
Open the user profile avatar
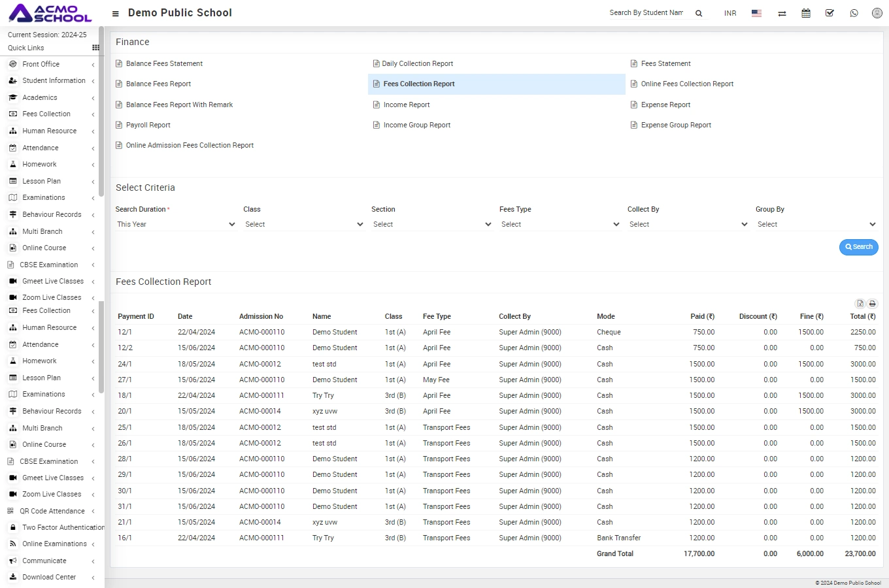877,13
